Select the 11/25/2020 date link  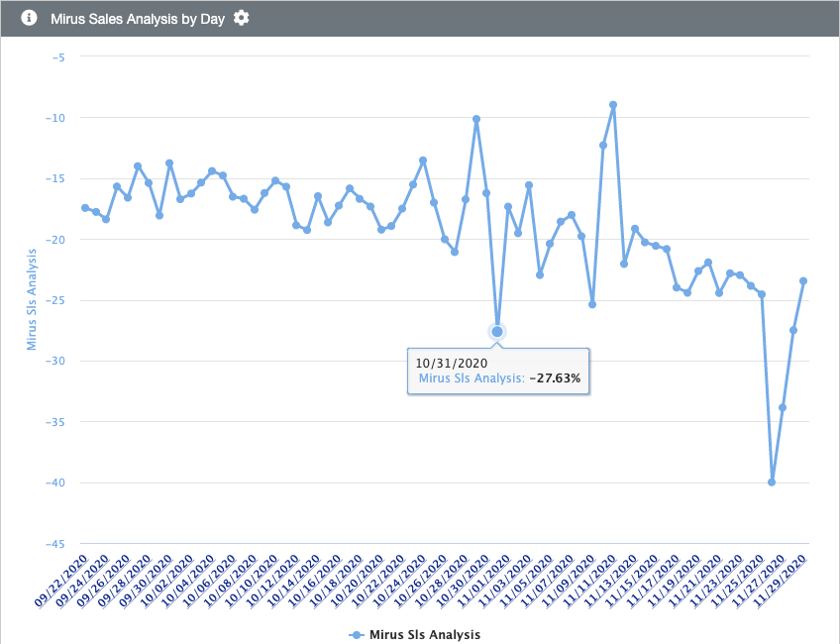[x=737, y=582]
